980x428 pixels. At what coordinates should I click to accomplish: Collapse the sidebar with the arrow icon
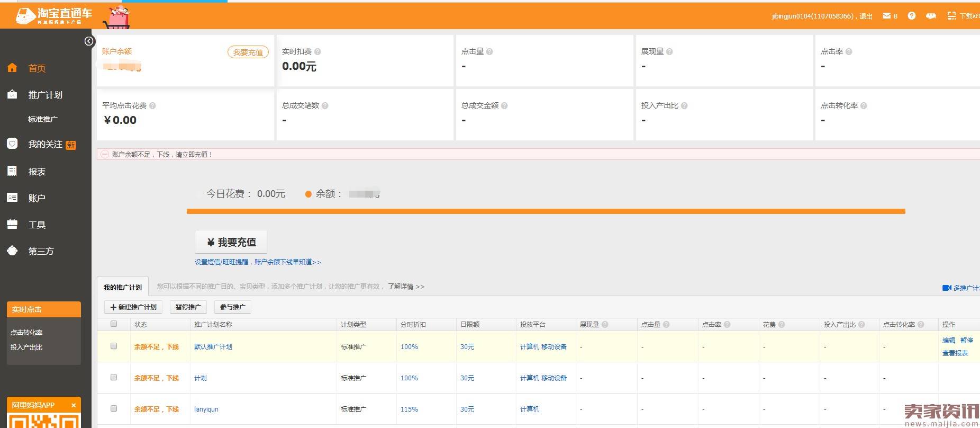click(89, 41)
